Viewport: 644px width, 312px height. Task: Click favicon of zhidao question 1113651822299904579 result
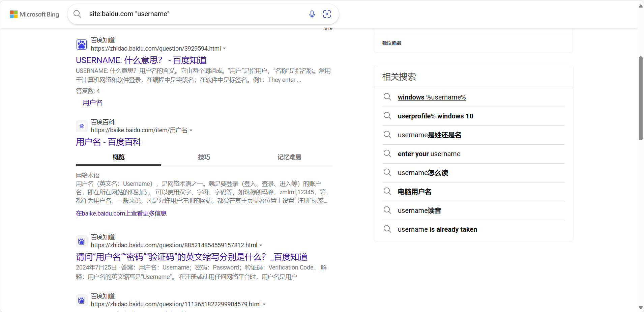pyautogui.click(x=82, y=300)
